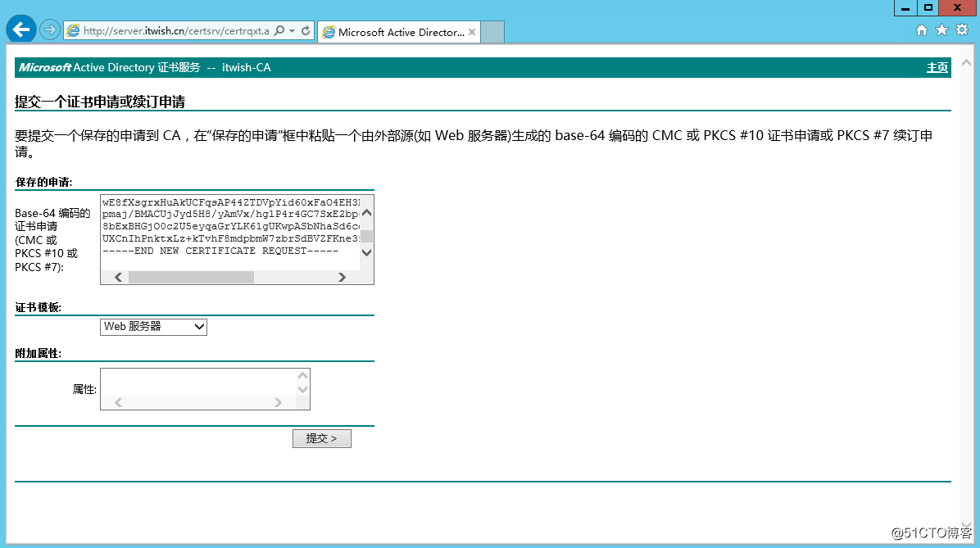Viewport: 980px width, 548px height.
Task: Open a new blank tab
Action: click(x=492, y=32)
